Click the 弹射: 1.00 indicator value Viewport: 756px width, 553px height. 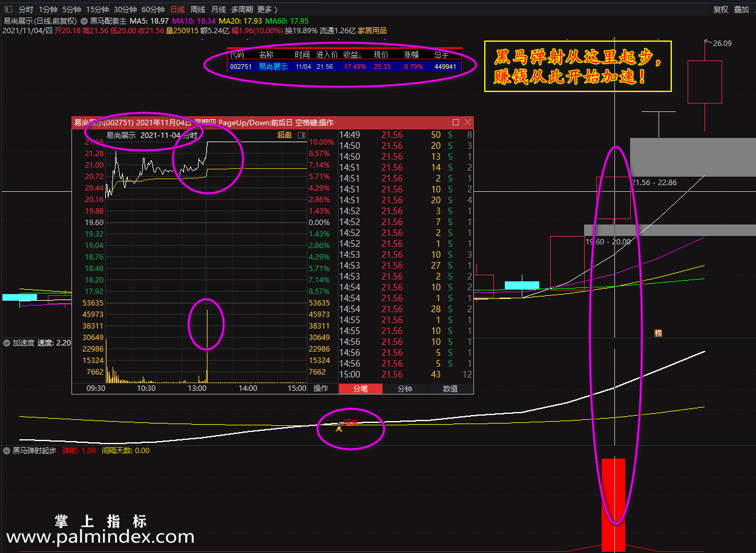(79, 451)
